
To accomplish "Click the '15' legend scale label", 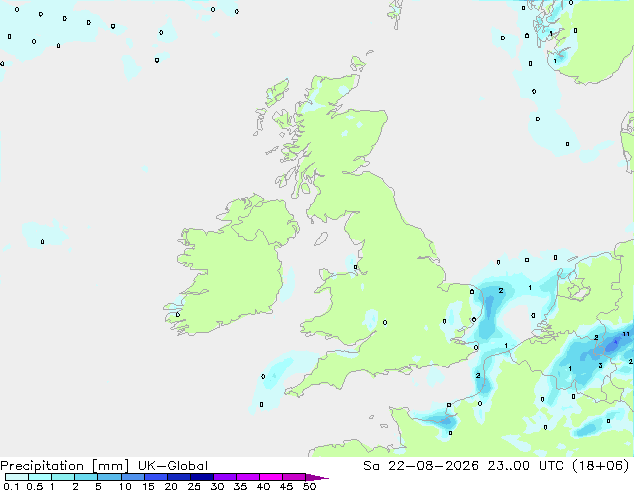I will pyautogui.click(x=148, y=486).
